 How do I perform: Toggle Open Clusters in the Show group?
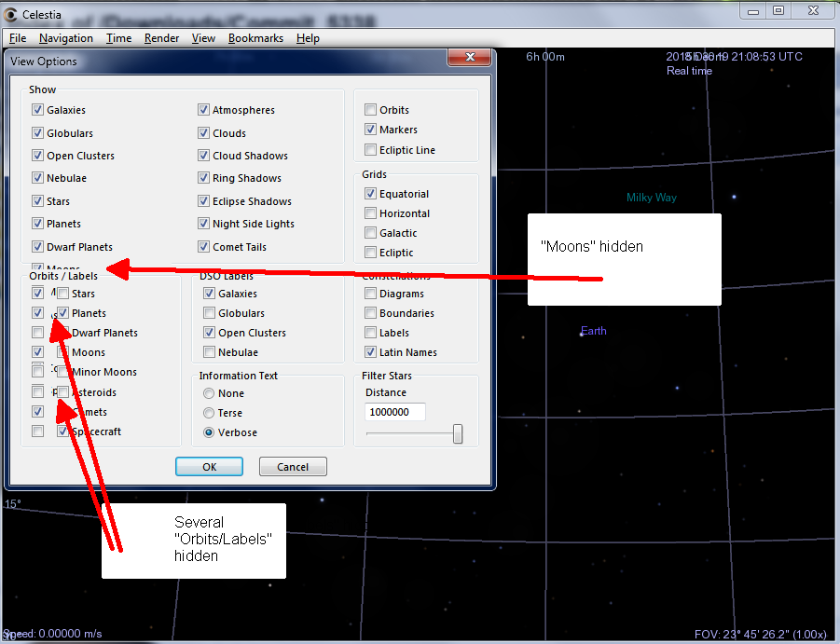[37, 156]
